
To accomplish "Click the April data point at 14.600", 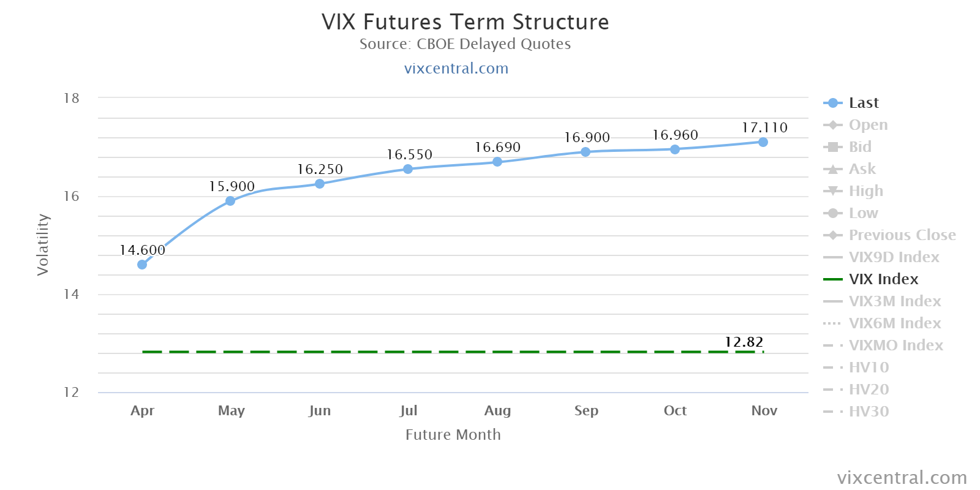I will [x=142, y=265].
